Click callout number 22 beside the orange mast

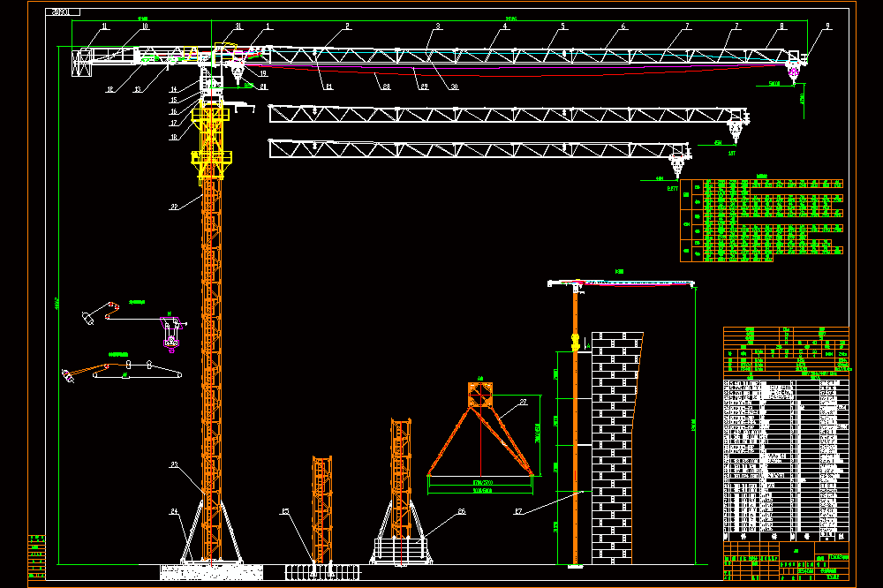click(173, 207)
